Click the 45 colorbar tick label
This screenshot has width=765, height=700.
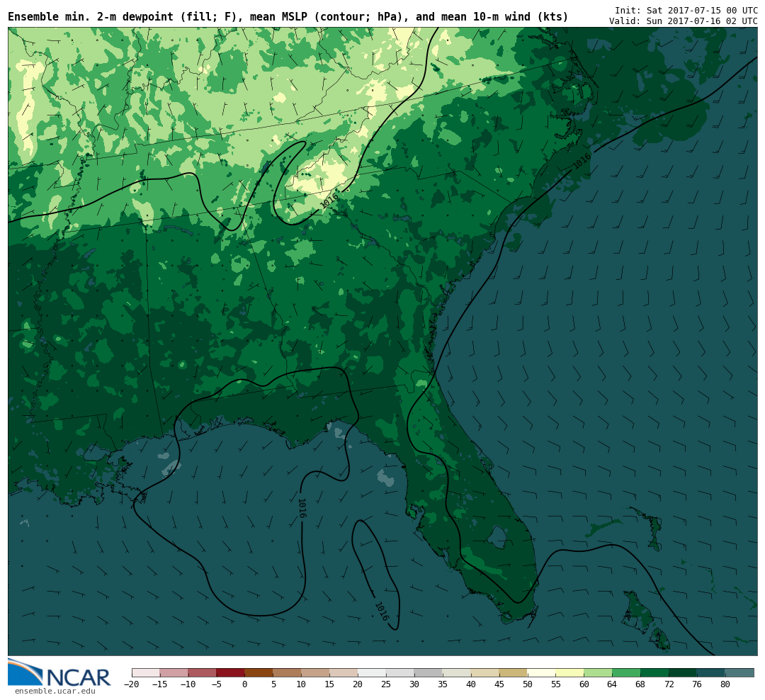(499, 684)
